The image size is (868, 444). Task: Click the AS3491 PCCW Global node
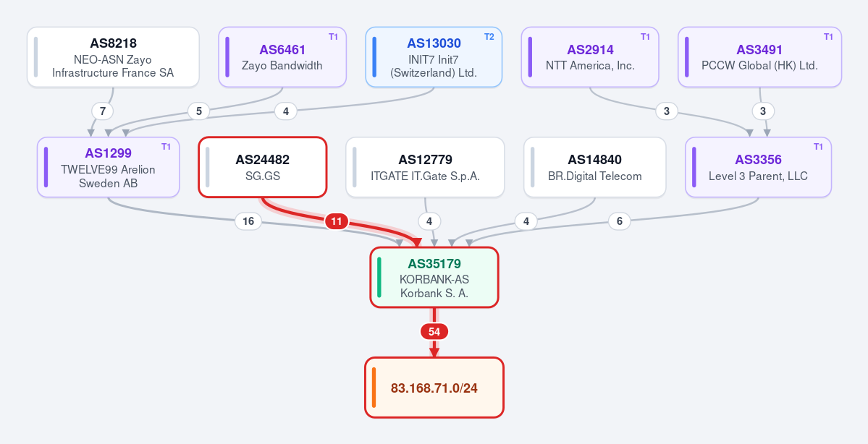[759, 57]
